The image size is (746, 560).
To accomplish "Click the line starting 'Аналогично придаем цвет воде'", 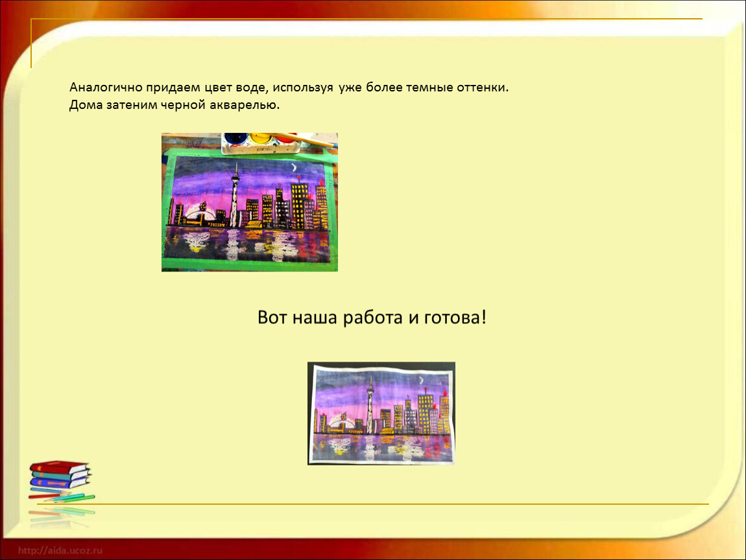I will tap(289, 87).
